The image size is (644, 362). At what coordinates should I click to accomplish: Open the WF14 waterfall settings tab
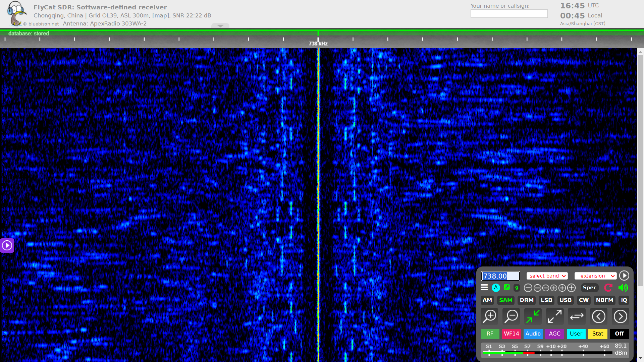click(511, 334)
